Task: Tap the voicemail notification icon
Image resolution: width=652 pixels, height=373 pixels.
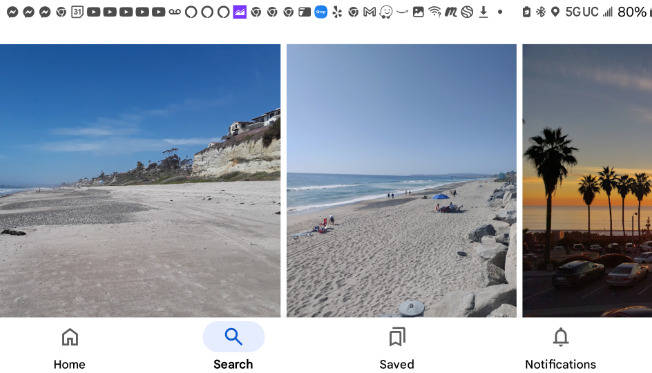Action: (175, 12)
